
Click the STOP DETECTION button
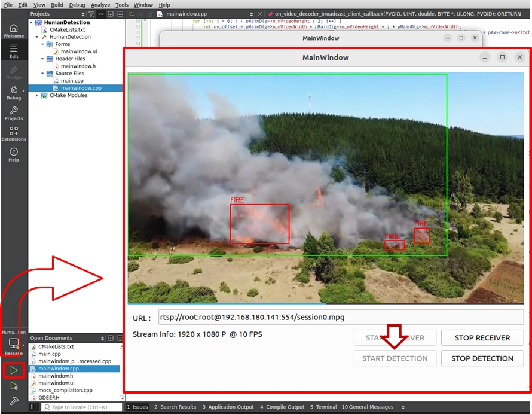482,358
